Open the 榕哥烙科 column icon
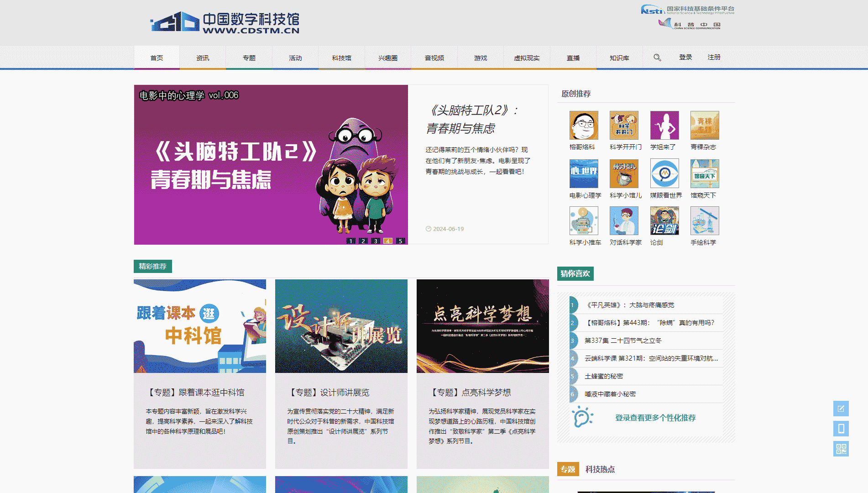This screenshot has height=493, width=868. coord(584,125)
